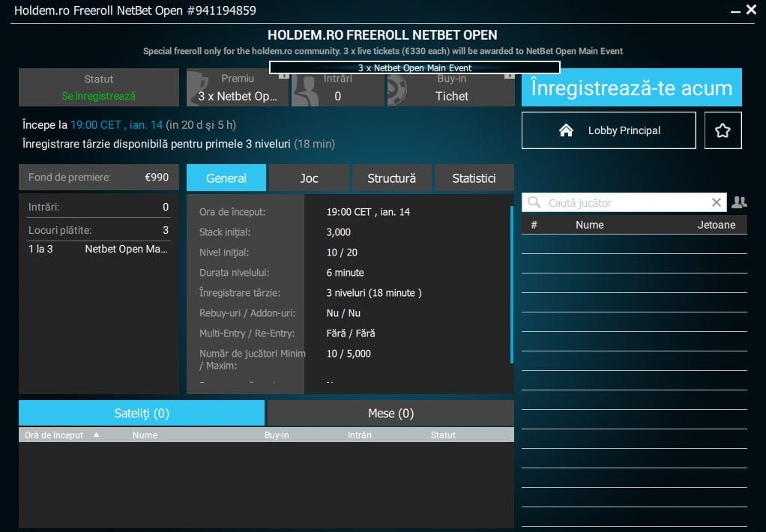766x532 pixels.
Task: Sort players by Jetoane column
Action: (717, 225)
